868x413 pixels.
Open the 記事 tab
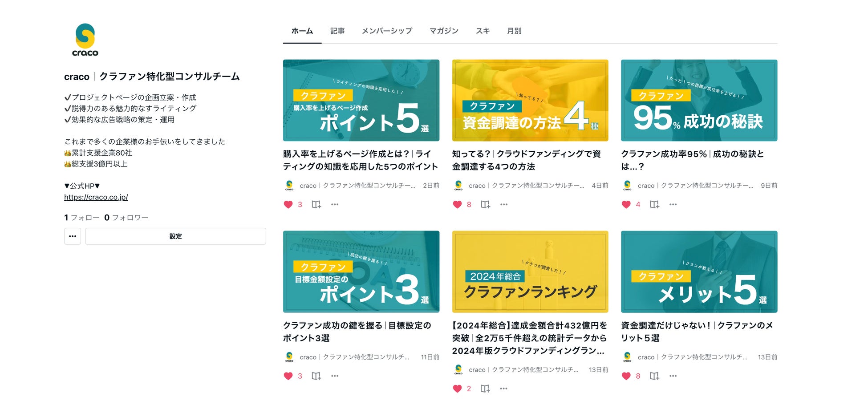click(x=337, y=31)
